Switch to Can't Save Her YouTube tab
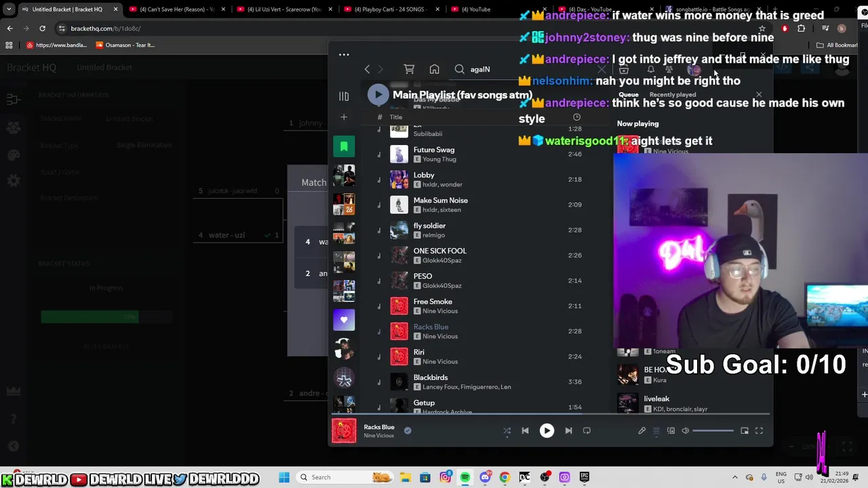This screenshot has width=868, height=488. 177,9
